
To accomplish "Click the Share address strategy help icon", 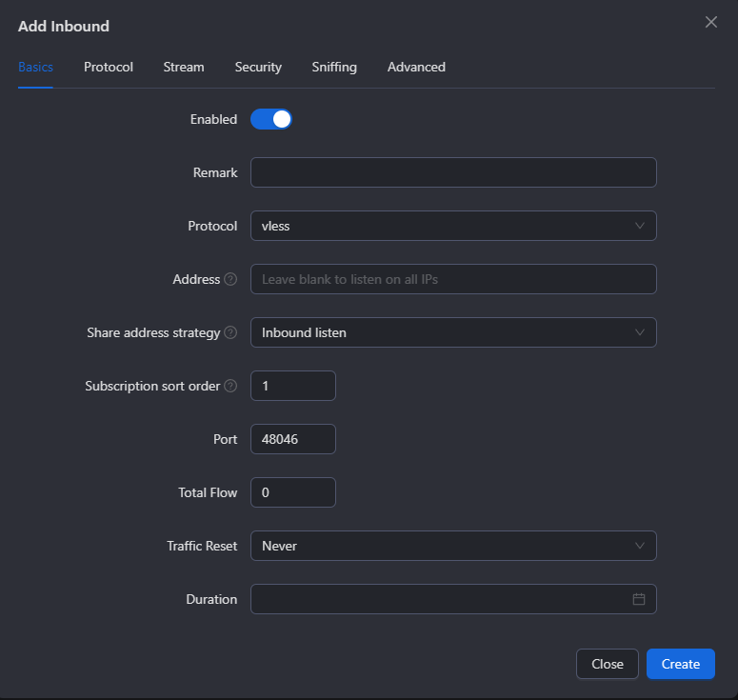I will [230, 332].
